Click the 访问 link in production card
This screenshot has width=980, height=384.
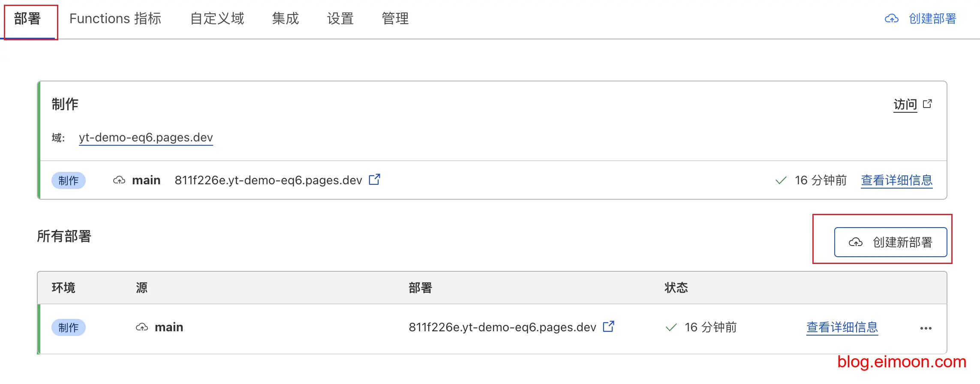(x=905, y=104)
